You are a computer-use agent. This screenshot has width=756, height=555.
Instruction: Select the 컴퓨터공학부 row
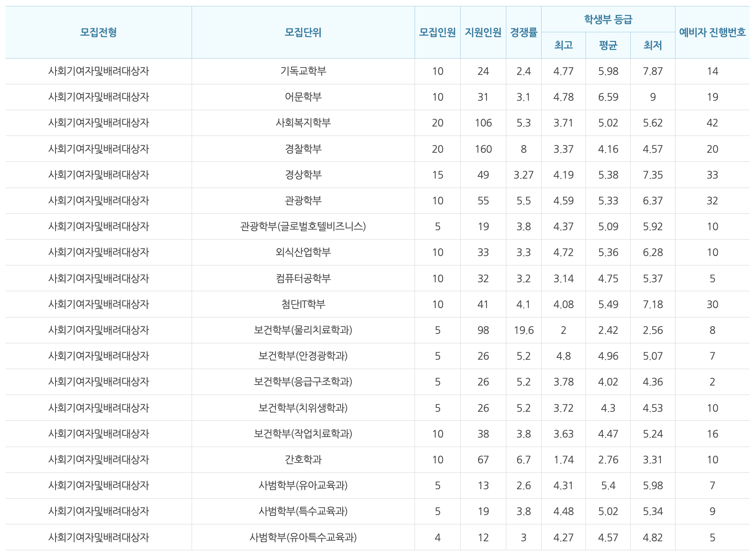[x=302, y=278]
